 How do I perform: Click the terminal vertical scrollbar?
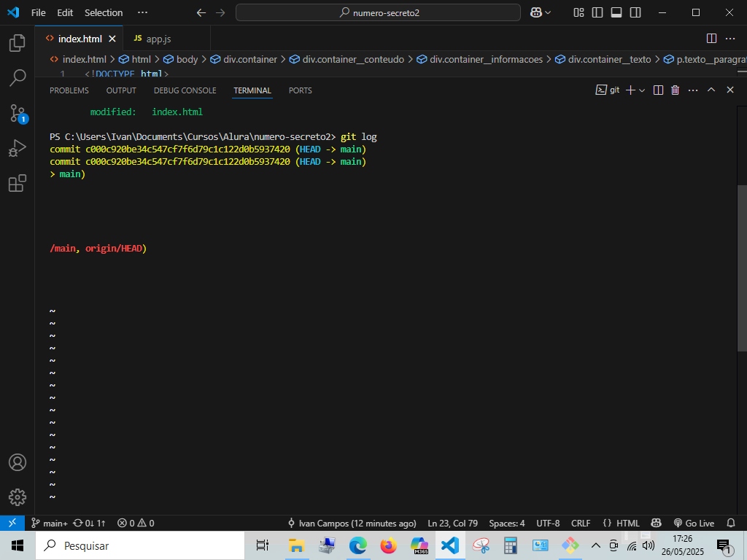(x=742, y=268)
